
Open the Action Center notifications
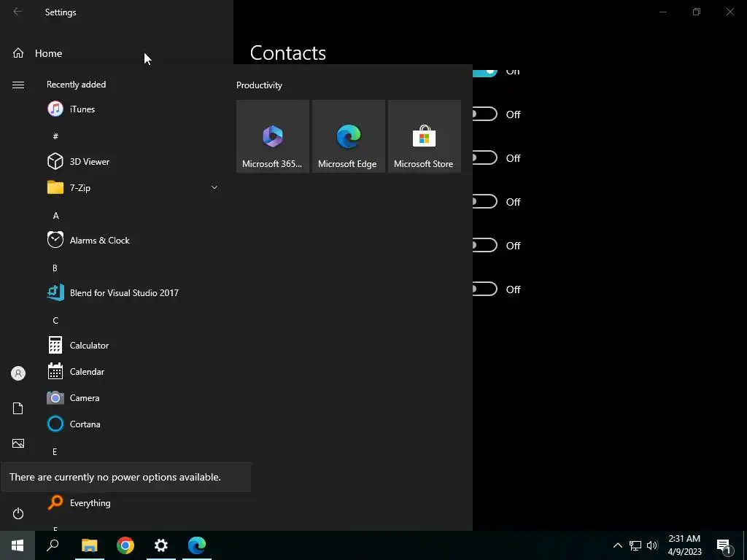[x=724, y=545]
